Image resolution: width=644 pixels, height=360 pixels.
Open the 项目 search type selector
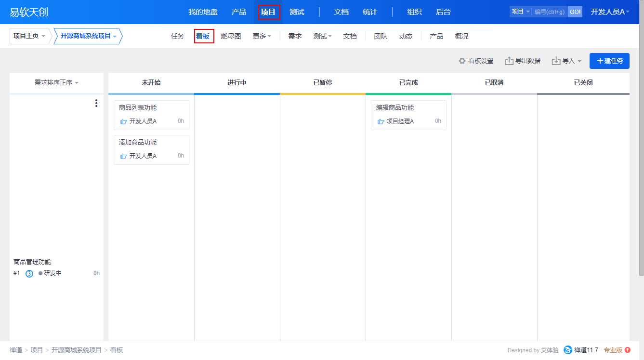(520, 12)
